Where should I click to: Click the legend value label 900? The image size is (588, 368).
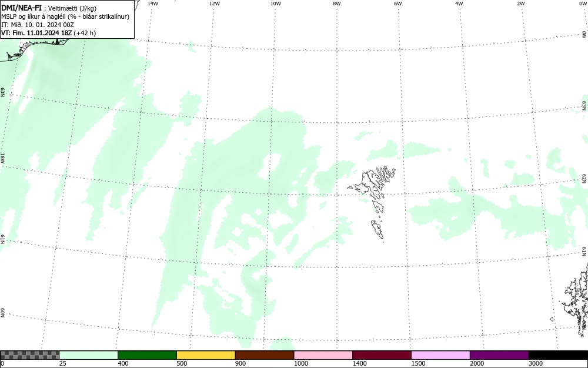(240, 363)
